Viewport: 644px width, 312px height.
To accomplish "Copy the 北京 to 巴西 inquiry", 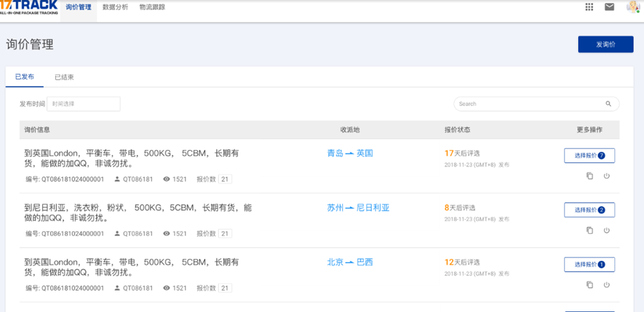I will [589, 285].
